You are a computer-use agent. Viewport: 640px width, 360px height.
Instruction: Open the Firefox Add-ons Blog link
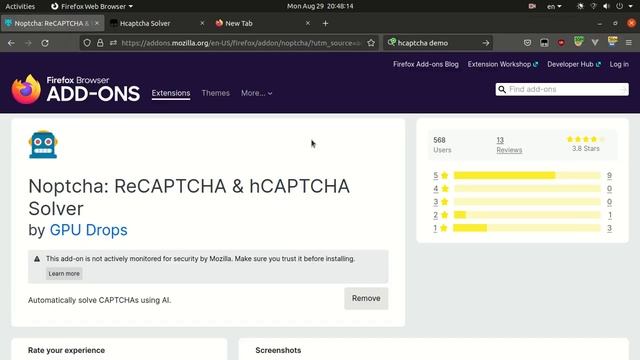(x=426, y=64)
